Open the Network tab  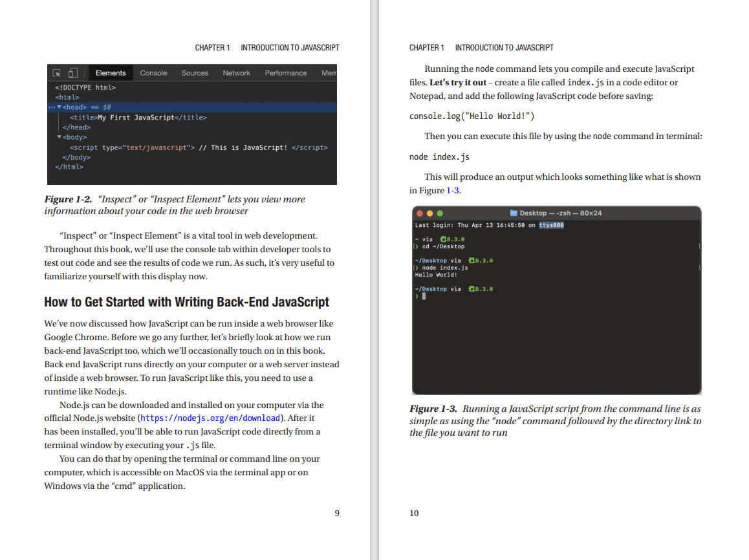coord(237,73)
